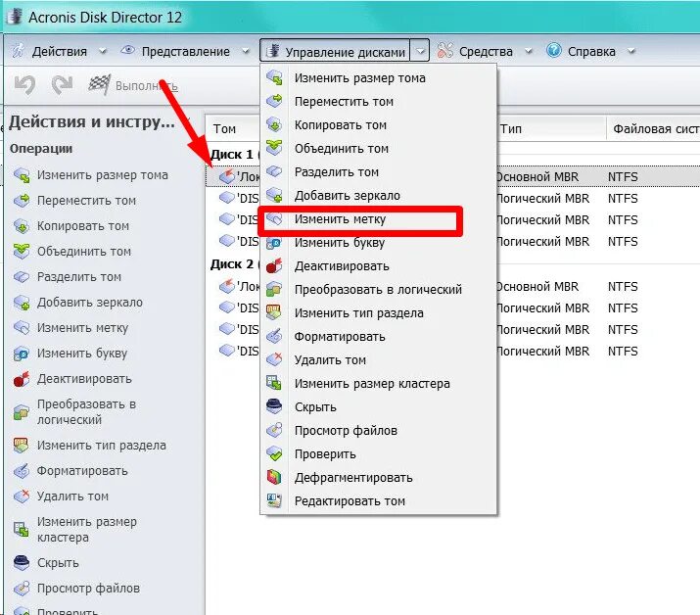
Task: Click sidebar icon for merge volume operation
Action: click(22, 252)
